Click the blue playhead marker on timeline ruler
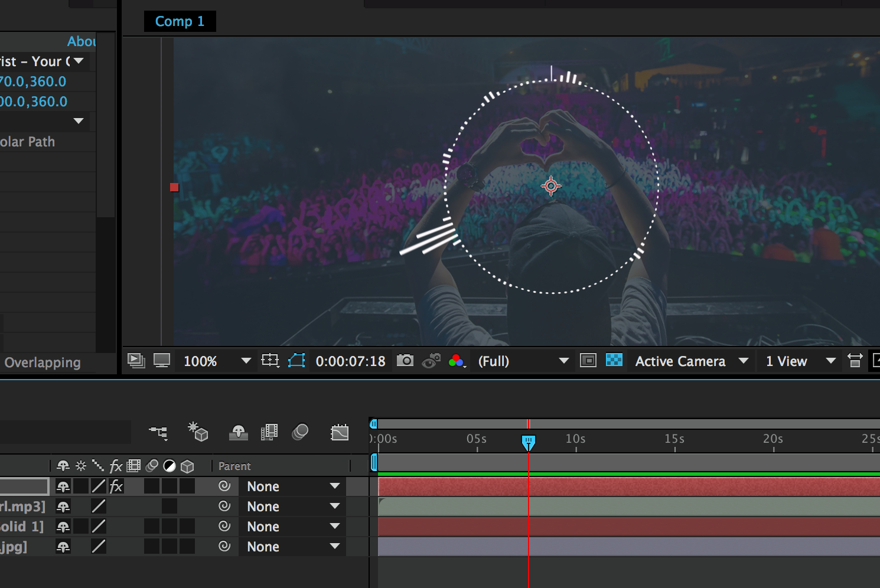This screenshot has width=880, height=588. pyautogui.click(x=529, y=442)
